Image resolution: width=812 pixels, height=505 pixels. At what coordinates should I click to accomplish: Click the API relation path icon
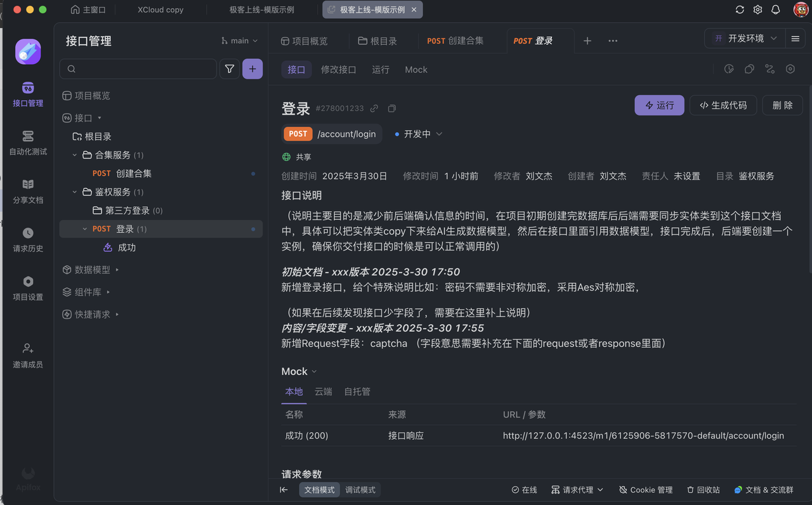click(x=769, y=68)
